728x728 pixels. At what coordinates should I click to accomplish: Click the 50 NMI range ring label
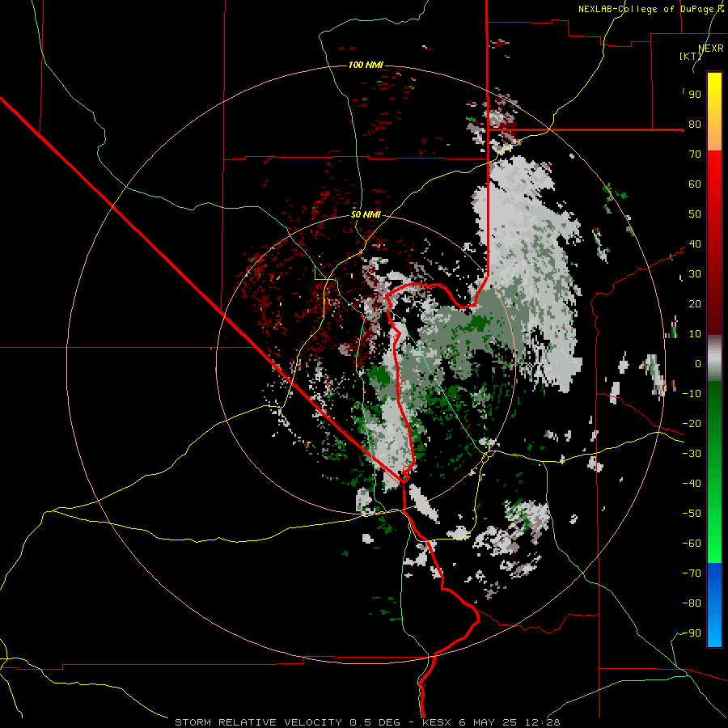(366, 214)
